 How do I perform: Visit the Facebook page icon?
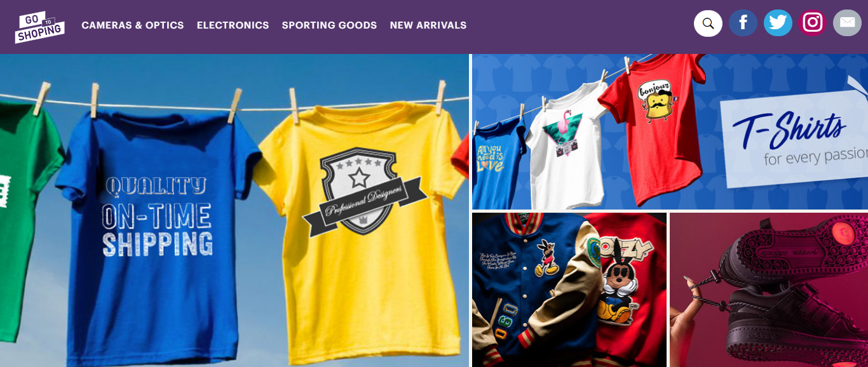tap(743, 23)
